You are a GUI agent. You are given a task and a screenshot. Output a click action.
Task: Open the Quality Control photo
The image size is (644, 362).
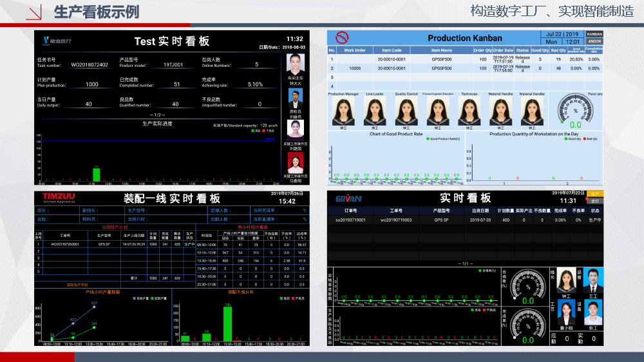(406, 111)
